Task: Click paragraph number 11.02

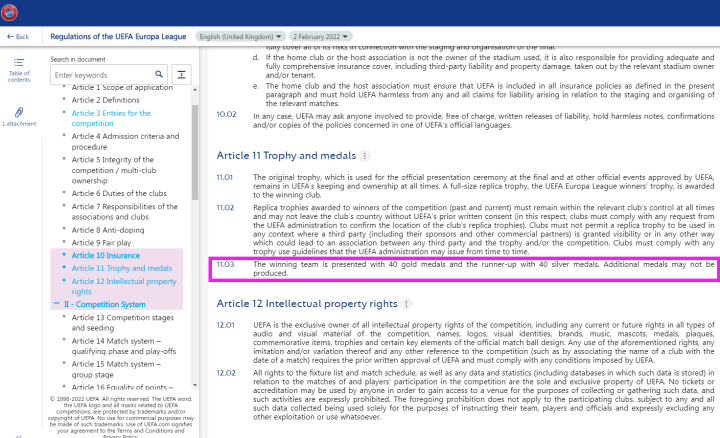Action: click(225, 208)
